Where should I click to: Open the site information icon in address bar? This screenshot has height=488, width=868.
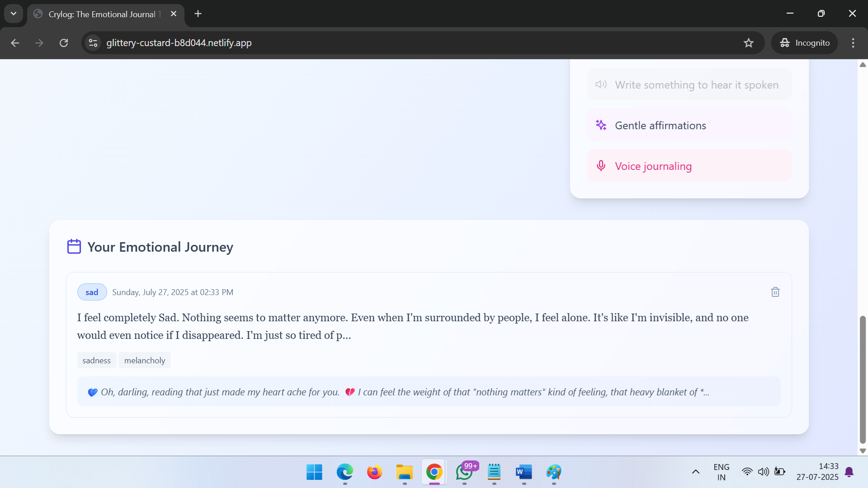pyautogui.click(x=93, y=43)
